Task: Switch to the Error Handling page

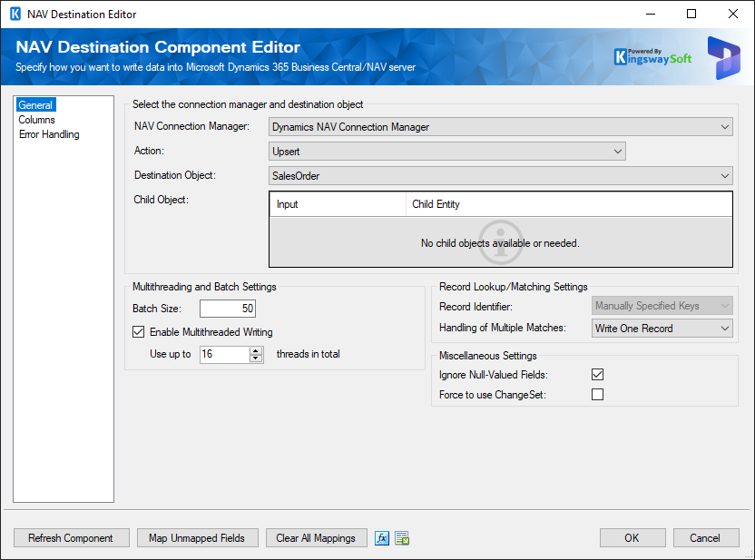Action: tap(49, 134)
